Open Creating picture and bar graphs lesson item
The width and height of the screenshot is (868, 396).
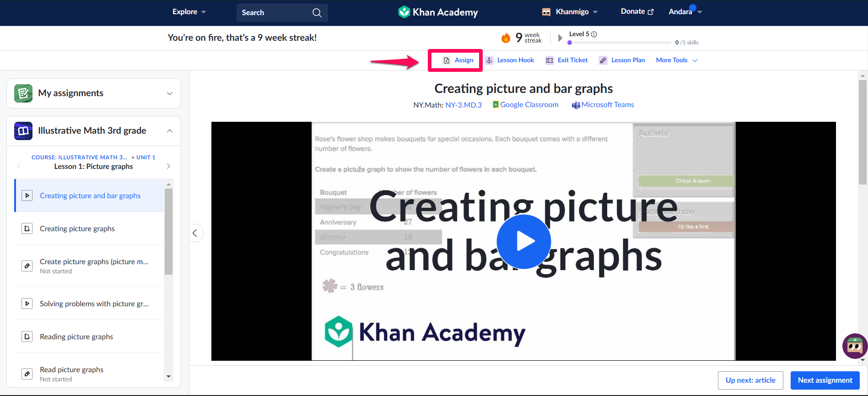90,195
